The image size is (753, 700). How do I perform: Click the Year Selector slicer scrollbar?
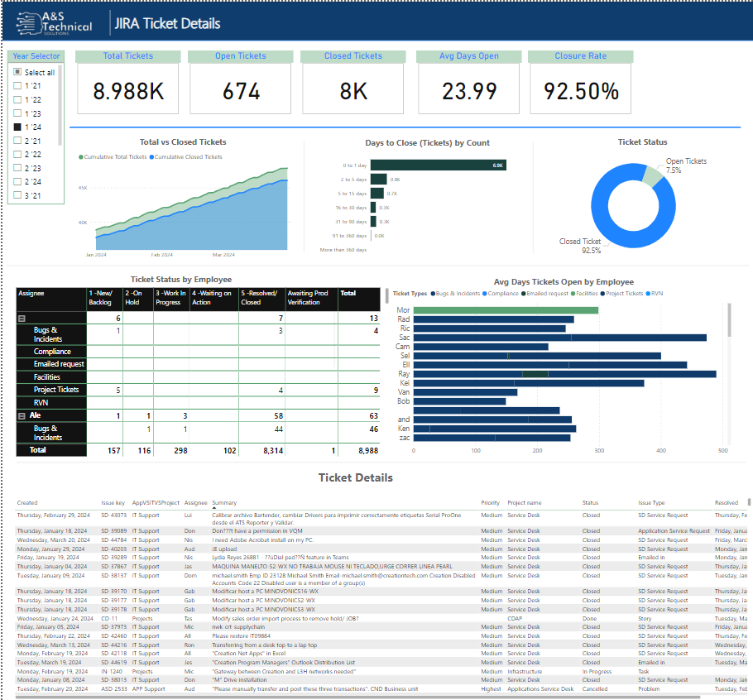click(x=60, y=106)
